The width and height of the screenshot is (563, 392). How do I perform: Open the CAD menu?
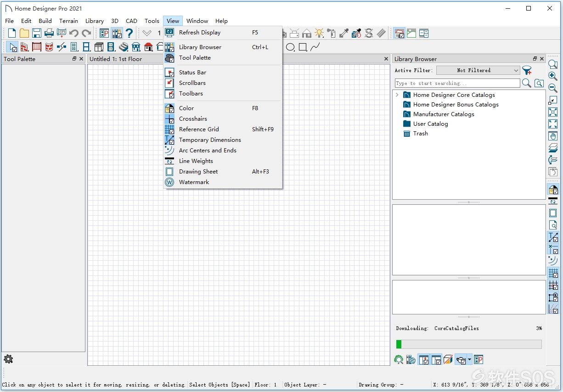[x=131, y=21]
